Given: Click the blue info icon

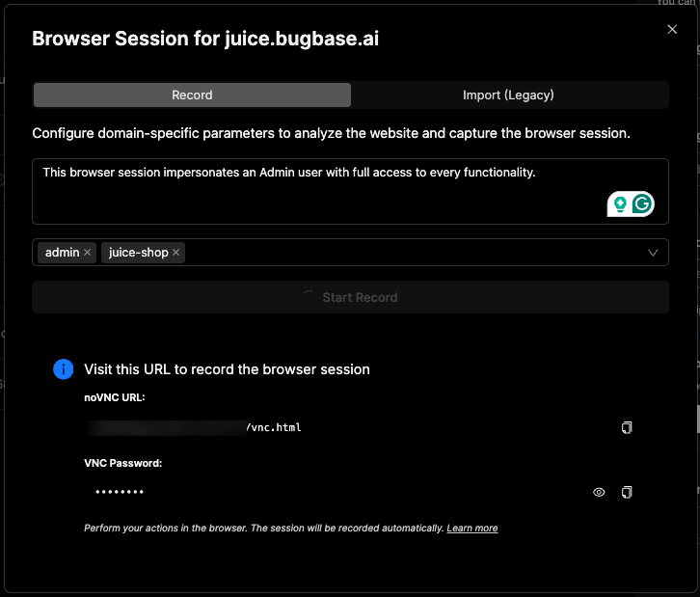Looking at the screenshot, I should point(64,369).
